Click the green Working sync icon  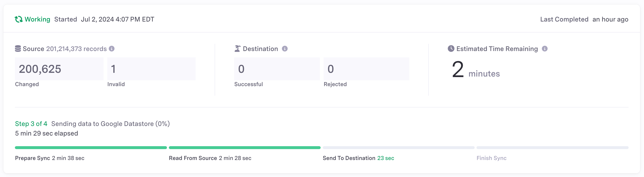19,19
